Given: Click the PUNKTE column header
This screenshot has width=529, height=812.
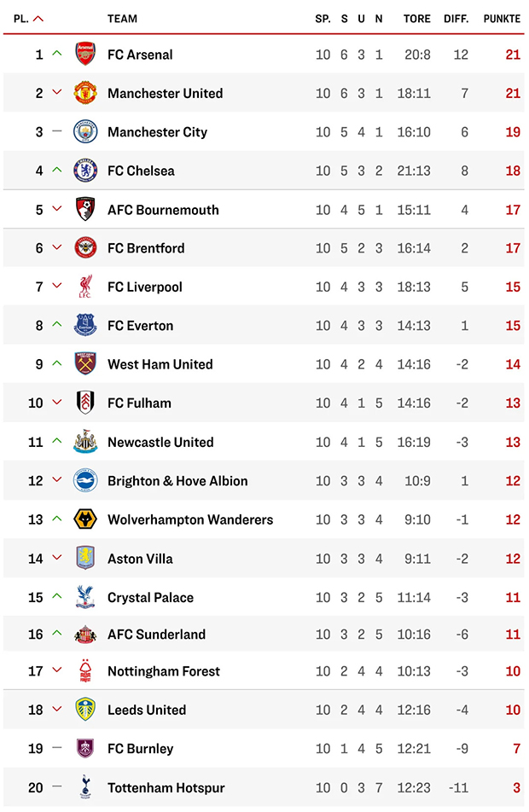Looking at the screenshot, I should tap(502, 19).
